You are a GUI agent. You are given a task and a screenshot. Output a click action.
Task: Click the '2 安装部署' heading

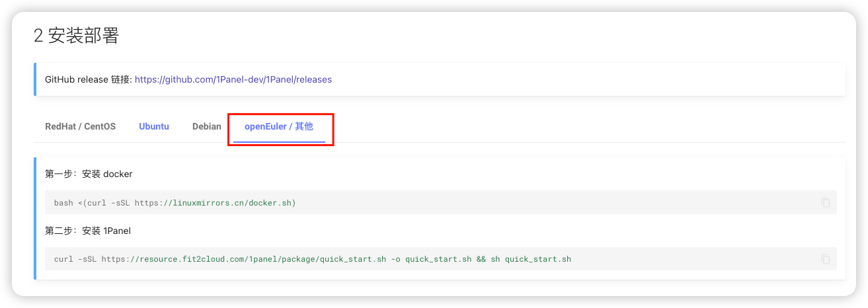tap(76, 36)
